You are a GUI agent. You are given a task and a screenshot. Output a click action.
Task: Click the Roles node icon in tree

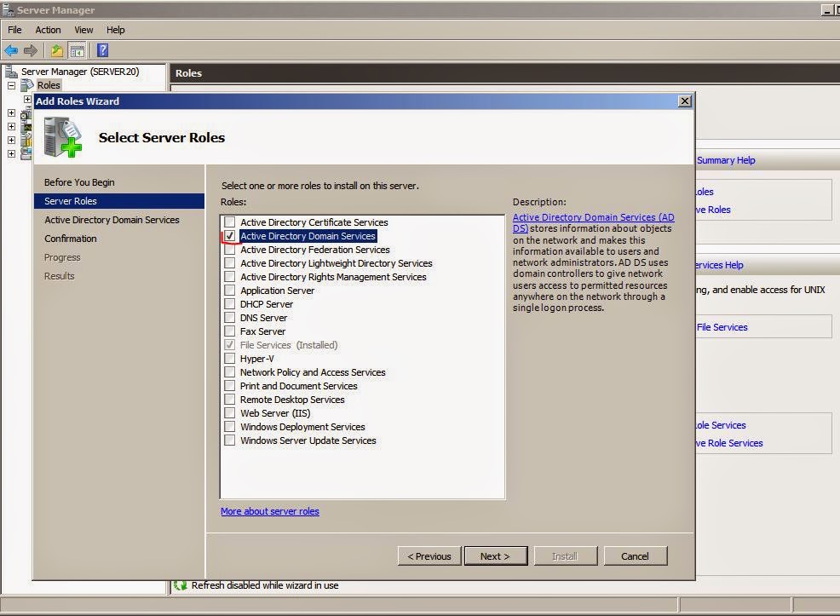[26, 85]
